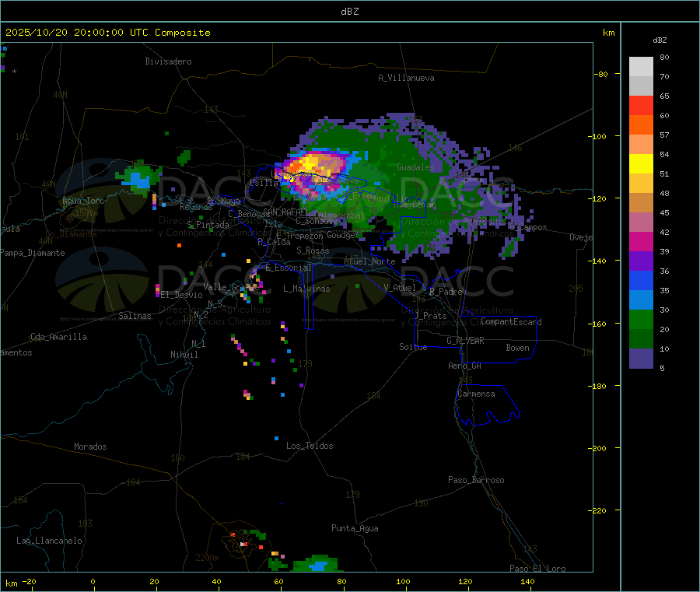700x592 pixels.
Task: Click the -120 tick label on the km axis
Action: (599, 198)
